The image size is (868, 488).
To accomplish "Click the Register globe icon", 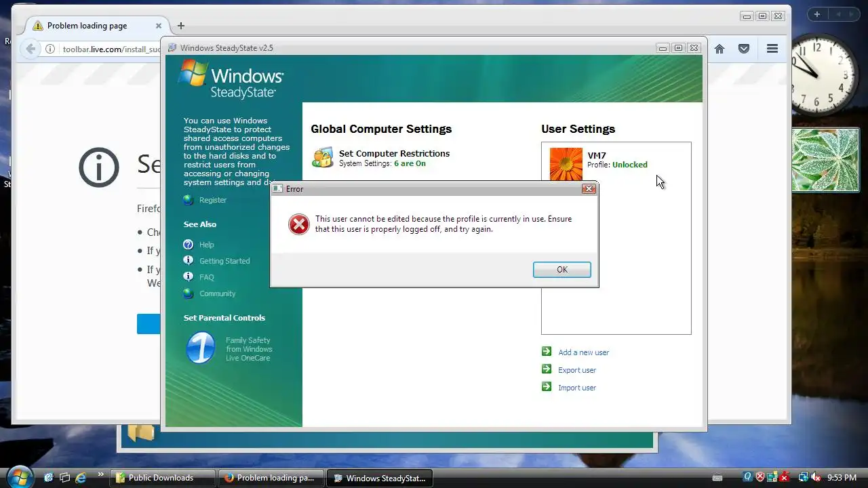I will pyautogui.click(x=189, y=200).
